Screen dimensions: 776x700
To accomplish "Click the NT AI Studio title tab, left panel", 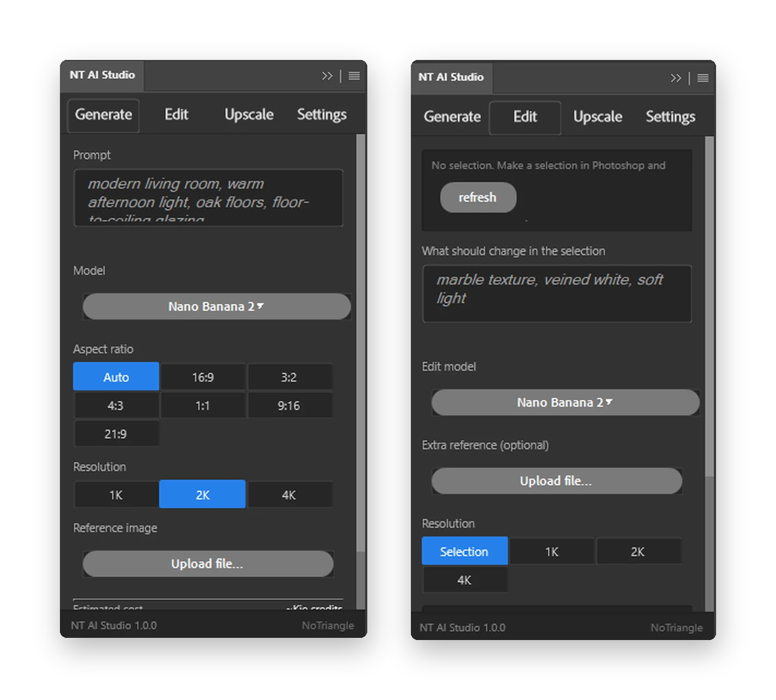I will point(102,75).
